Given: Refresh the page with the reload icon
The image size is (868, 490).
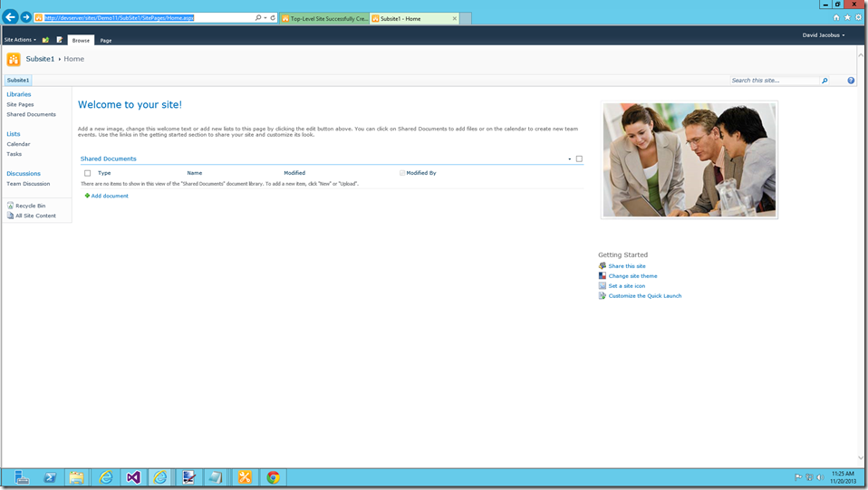Looking at the screenshot, I should (x=273, y=18).
